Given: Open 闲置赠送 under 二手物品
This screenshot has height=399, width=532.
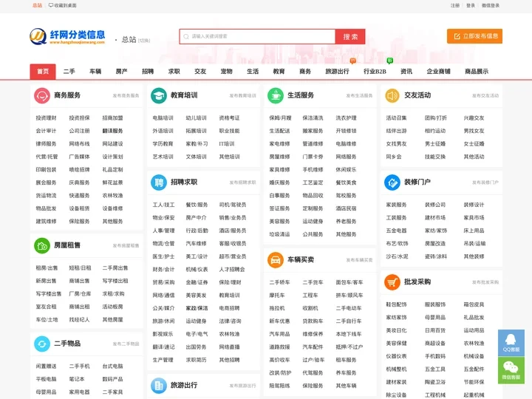Looking at the screenshot, I should [x=46, y=366].
